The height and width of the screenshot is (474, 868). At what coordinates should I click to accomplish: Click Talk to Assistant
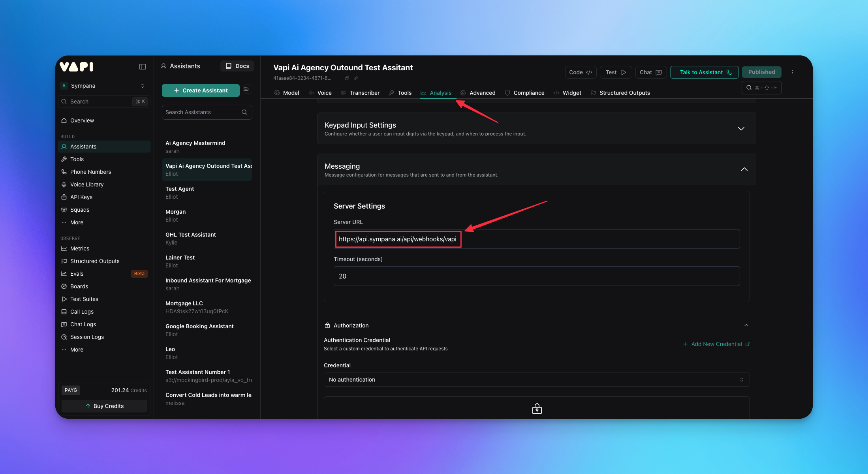pos(705,72)
